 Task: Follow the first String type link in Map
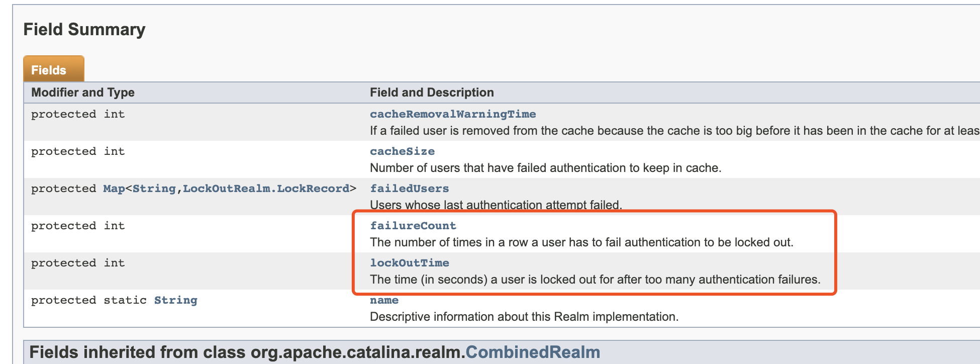click(x=154, y=189)
